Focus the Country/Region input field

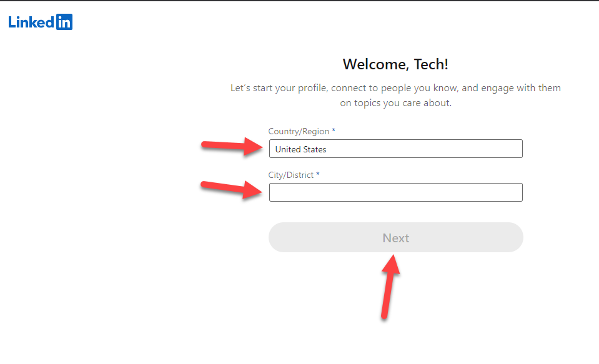(x=395, y=149)
